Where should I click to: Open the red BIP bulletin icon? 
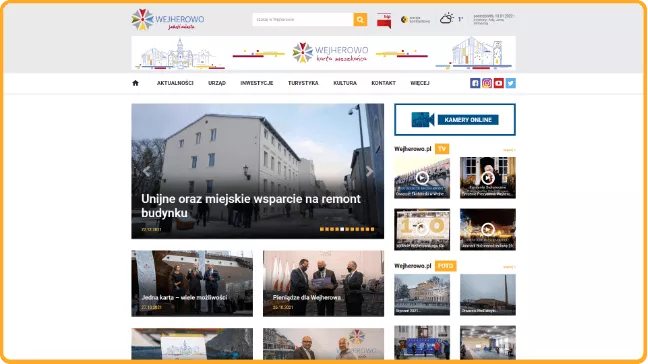pyautogui.click(x=384, y=20)
